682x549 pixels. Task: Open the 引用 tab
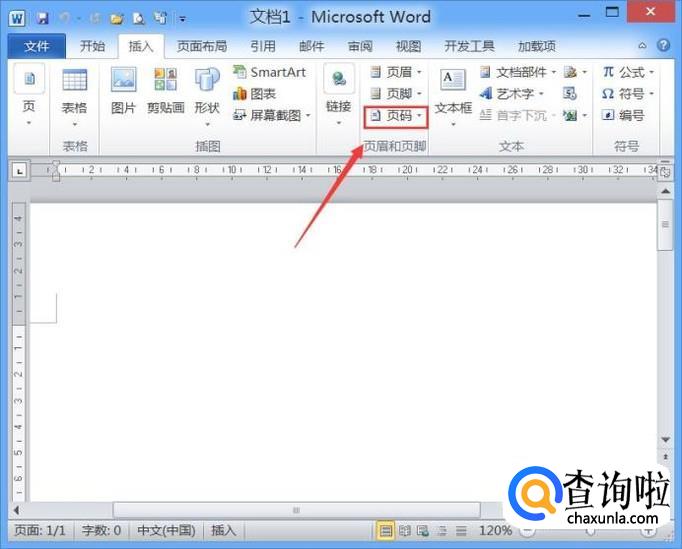(263, 46)
